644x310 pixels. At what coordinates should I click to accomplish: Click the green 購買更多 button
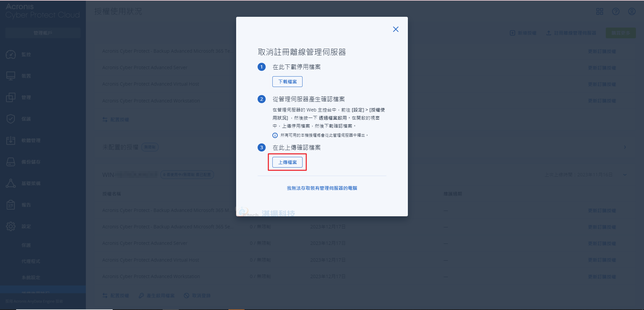tap(621, 33)
